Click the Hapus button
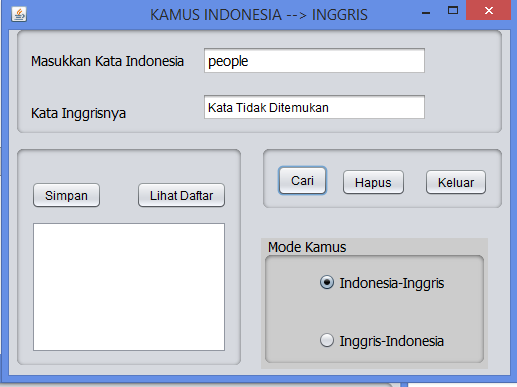This screenshot has width=517, height=387. pos(373,182)
